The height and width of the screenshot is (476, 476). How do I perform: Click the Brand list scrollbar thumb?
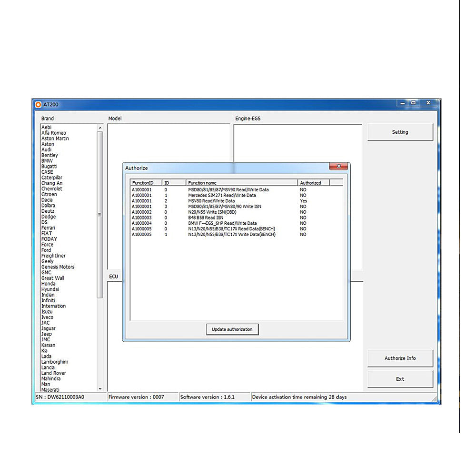pyautogui.click(x=100, y=214)
